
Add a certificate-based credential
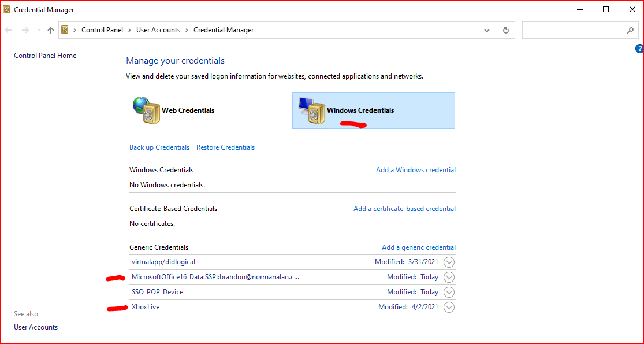(404, 209)
